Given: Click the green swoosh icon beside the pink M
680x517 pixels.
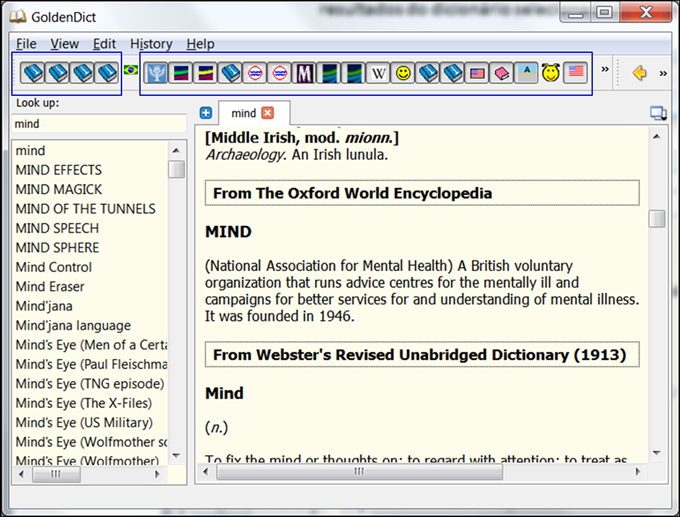Looking at the screenshot, I should point(329,73).
